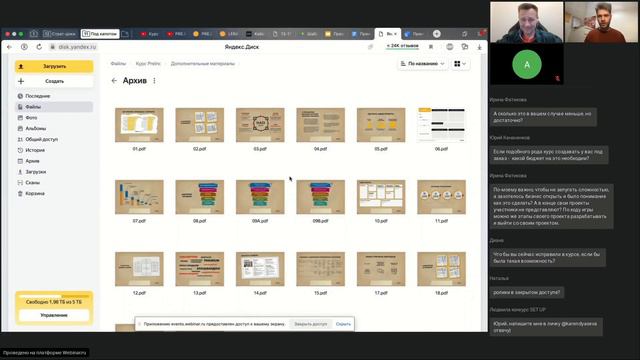Open the 09B.pdf thumbnail

[320, 197]
